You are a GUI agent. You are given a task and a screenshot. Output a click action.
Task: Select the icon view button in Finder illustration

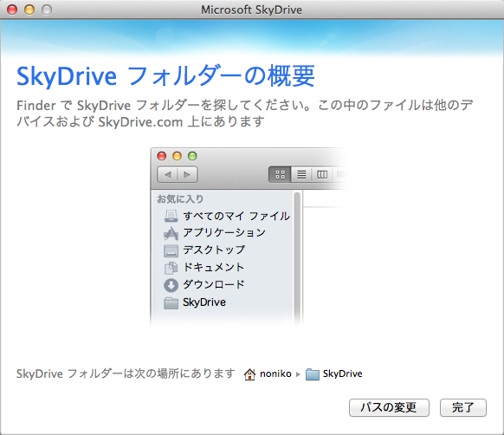click(280, 175)
